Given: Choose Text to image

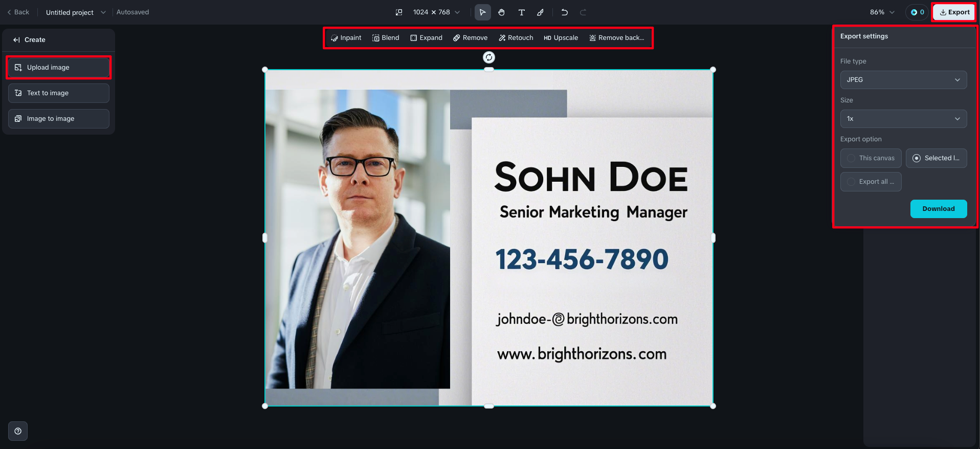Looking at the screenshot, I should click(x=59, y=93).
